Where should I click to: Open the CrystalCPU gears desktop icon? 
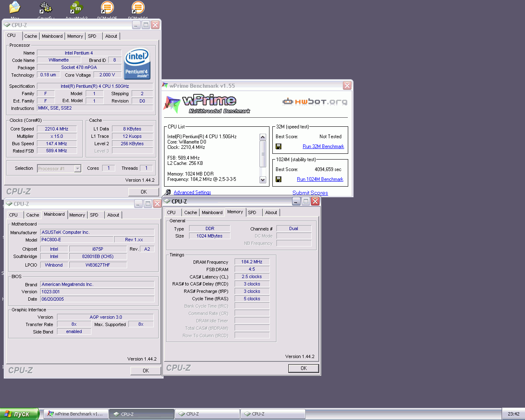46,7
